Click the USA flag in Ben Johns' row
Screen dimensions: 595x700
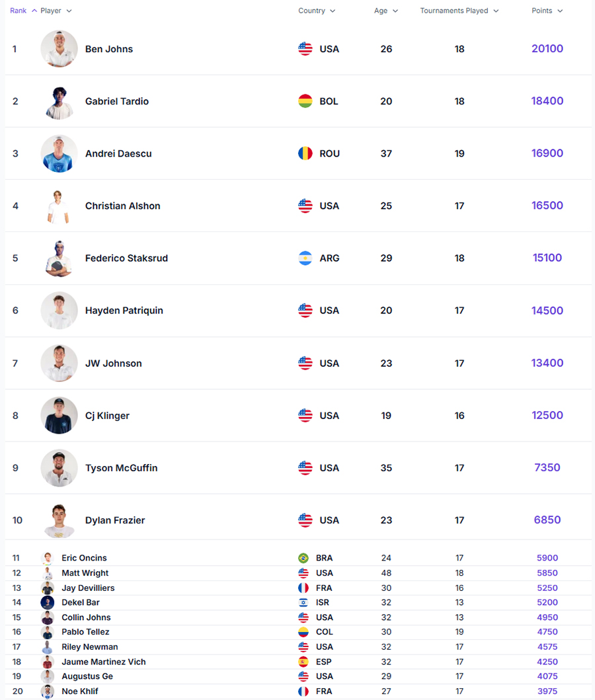coord(305,49)
